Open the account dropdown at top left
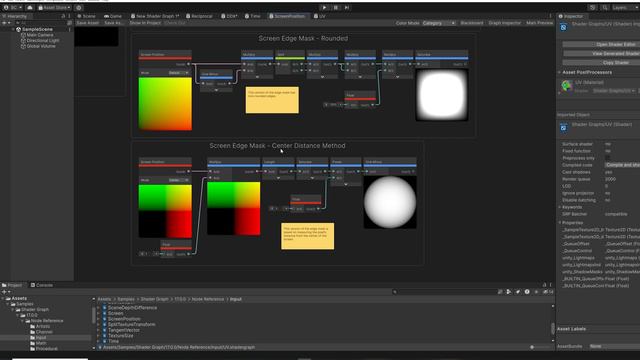Viewport: 640px width, 360px height. 13,7
